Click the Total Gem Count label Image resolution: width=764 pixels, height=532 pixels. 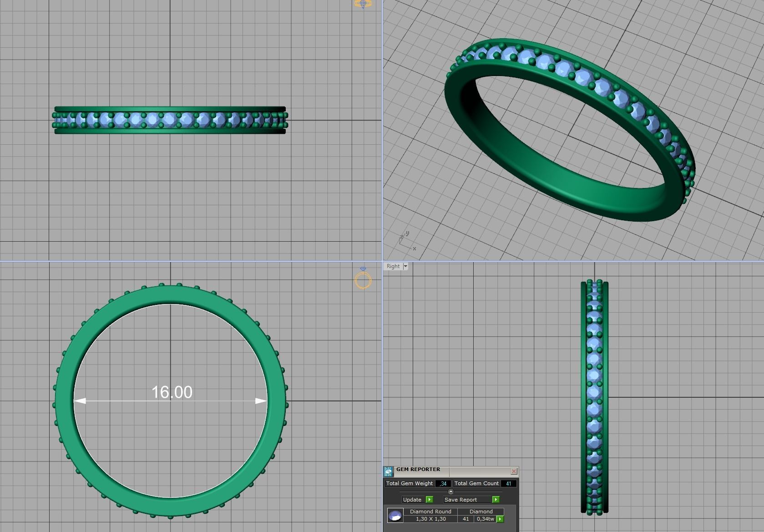click(476, 483)
